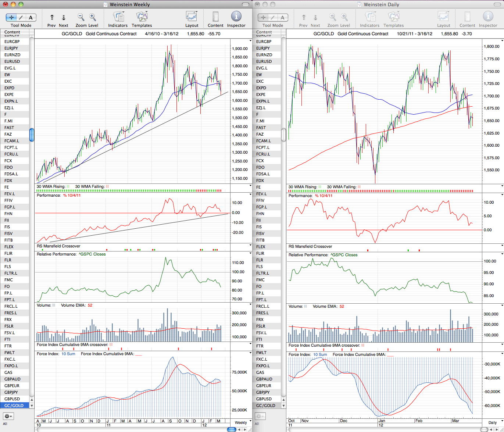Screen dimensions: 504x432
Task: Select GBPJPY in Weekly symbol list
Action: [x=14, y=392]
